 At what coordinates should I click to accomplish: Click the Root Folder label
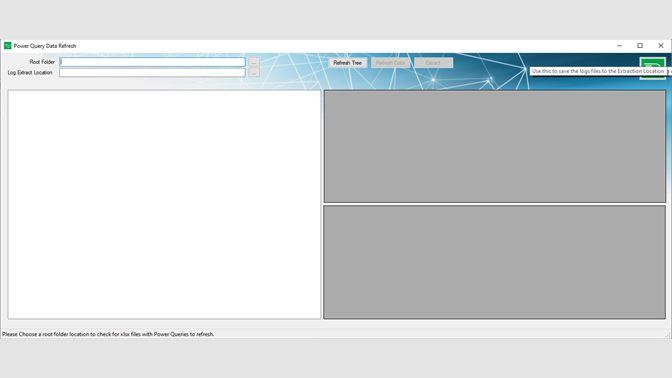[x=42, y=62]
